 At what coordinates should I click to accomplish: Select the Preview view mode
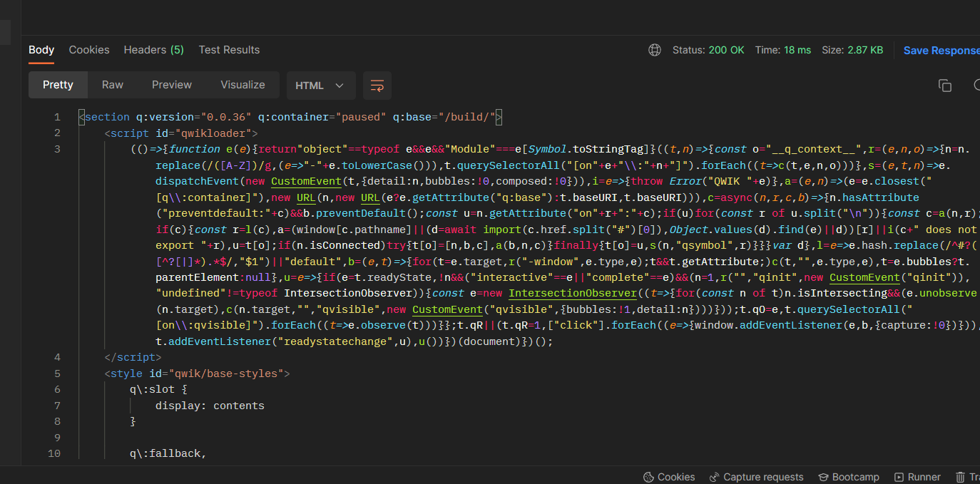tap(172, 85)
